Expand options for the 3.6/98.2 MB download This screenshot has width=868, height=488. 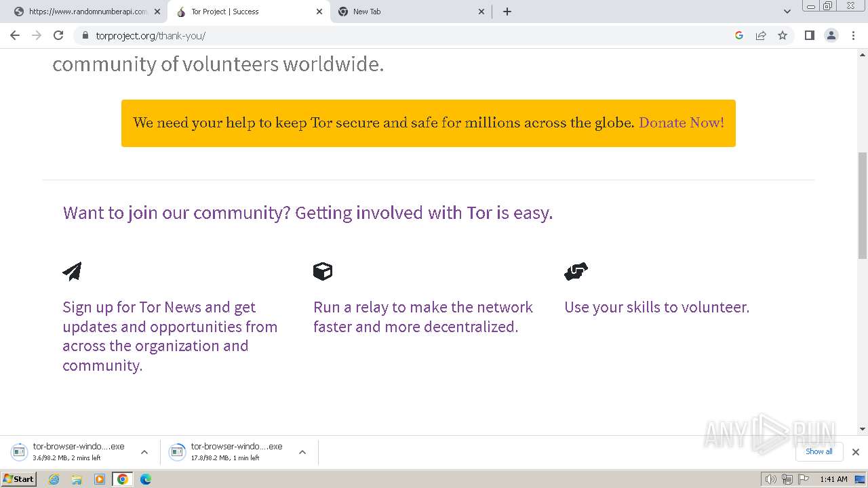[x=144, y=452]
